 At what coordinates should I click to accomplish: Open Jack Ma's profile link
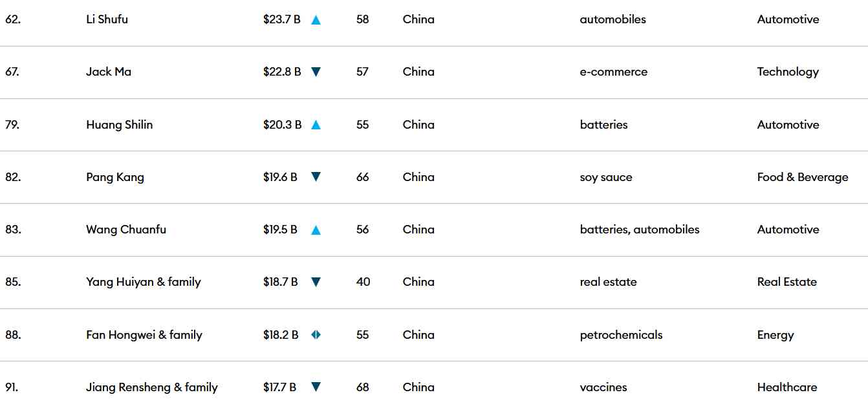[x=109, y=72]
